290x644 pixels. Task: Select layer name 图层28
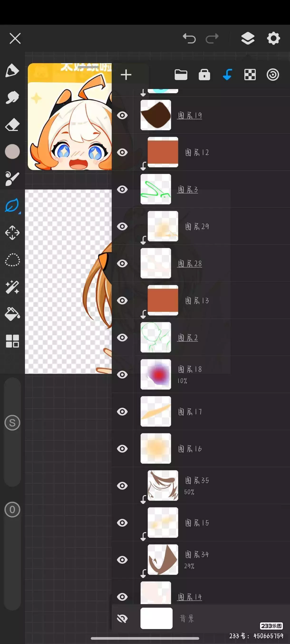190,264
